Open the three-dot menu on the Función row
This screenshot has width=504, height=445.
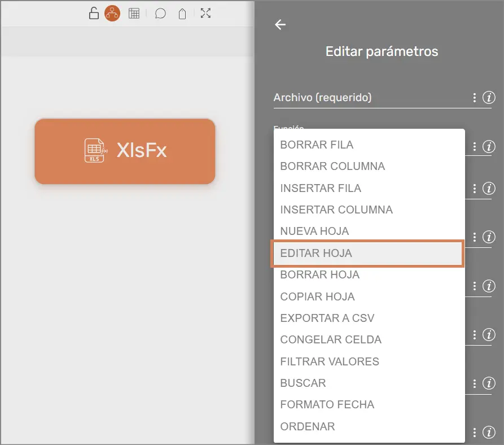coord(475,147)
